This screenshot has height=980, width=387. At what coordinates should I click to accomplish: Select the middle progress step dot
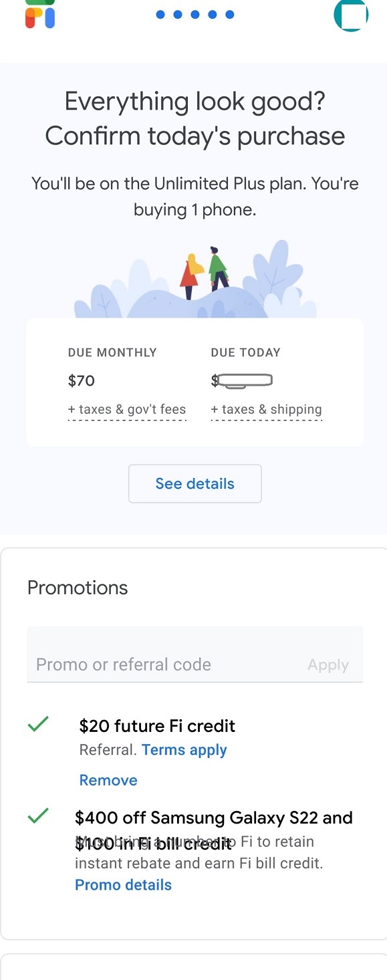[195, 14]
